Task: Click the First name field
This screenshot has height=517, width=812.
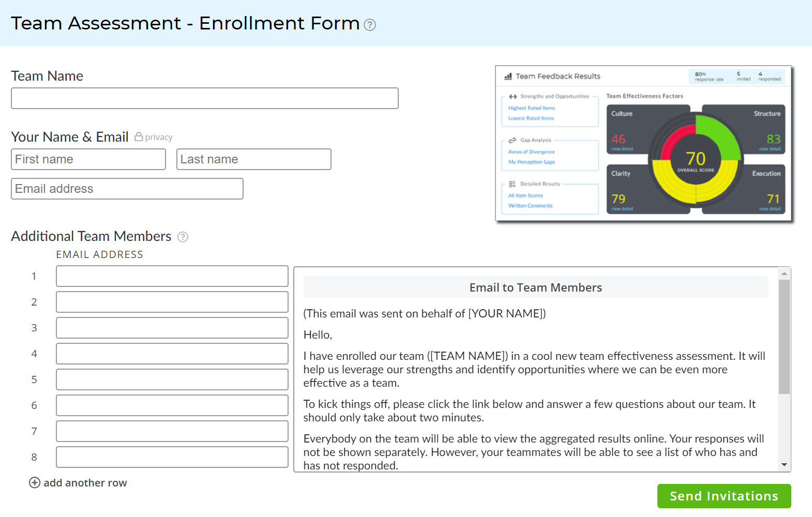Action: coord(88,159)
